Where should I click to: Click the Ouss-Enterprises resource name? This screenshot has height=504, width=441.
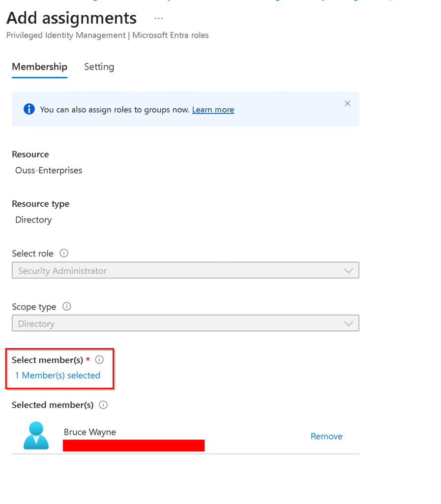click(49, 171)
